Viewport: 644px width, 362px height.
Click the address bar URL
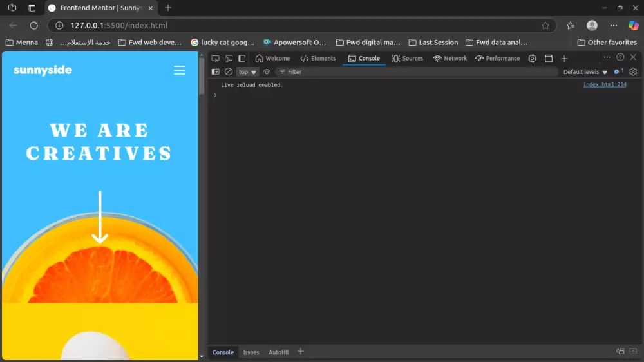(x=118, y=26)
